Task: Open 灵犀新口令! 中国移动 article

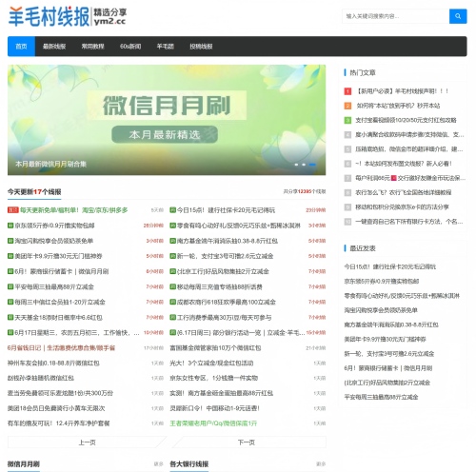Action: tap(214, 408)
